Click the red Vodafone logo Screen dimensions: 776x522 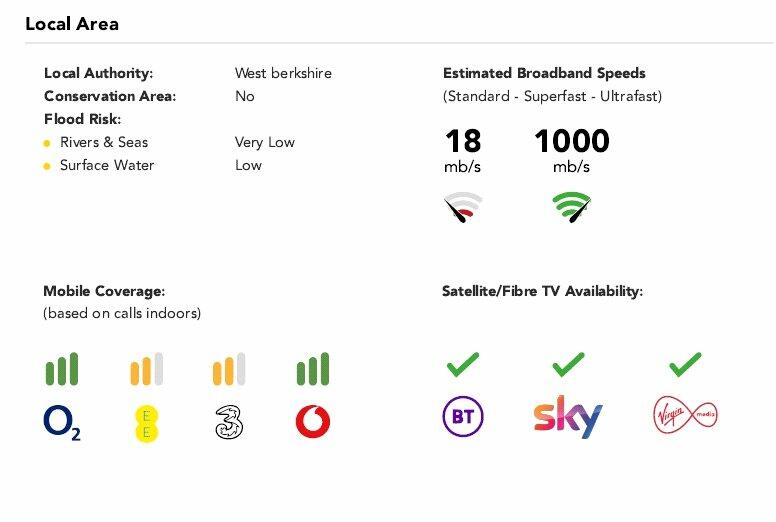coord(313,422)
